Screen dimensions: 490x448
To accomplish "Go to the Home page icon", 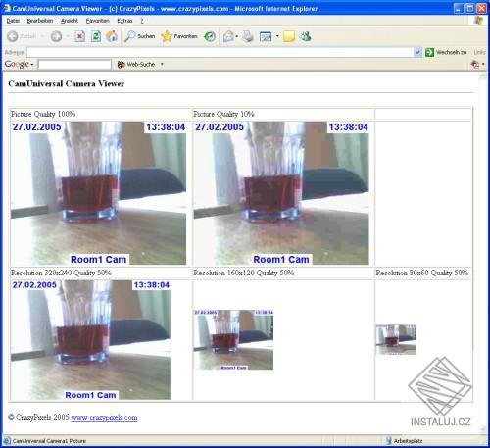I will (x=112, y=36).
